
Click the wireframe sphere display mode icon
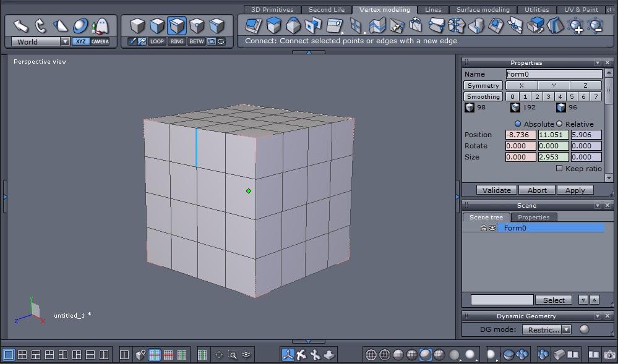coord(371,355)
